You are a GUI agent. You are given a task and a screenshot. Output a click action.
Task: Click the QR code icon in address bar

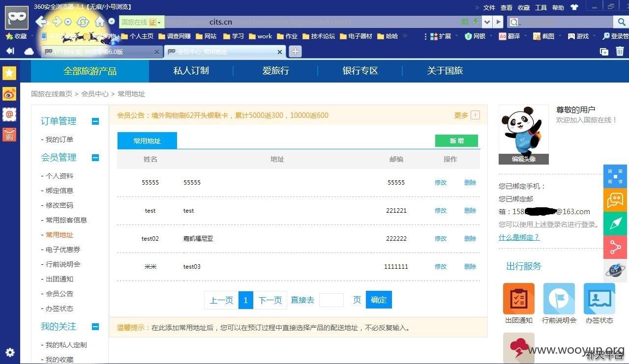[x=465, y=22]
